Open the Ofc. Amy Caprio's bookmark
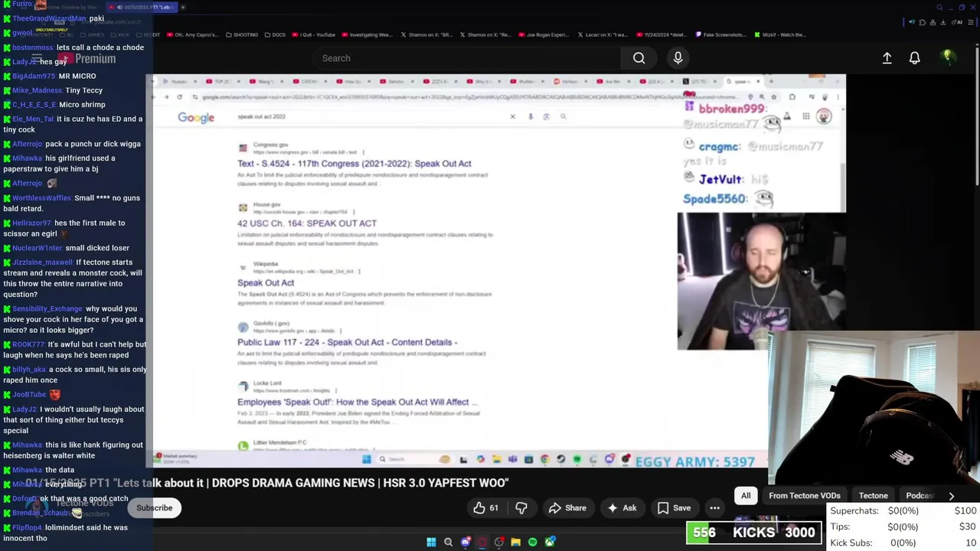The height and width of the screenshot is (551, 980). pyautogui.click(x=191, y=34)
